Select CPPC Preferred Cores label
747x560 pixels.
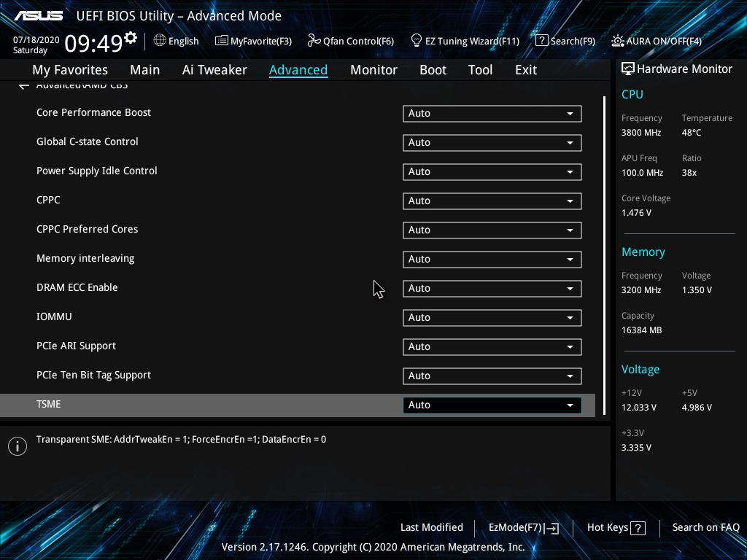pyautogui.click(x=88, y=229)
